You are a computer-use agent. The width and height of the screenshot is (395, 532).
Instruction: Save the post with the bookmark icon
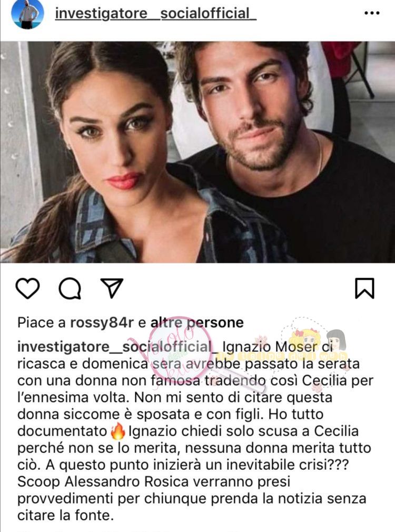pyautogui.click(x=364, y=289)
